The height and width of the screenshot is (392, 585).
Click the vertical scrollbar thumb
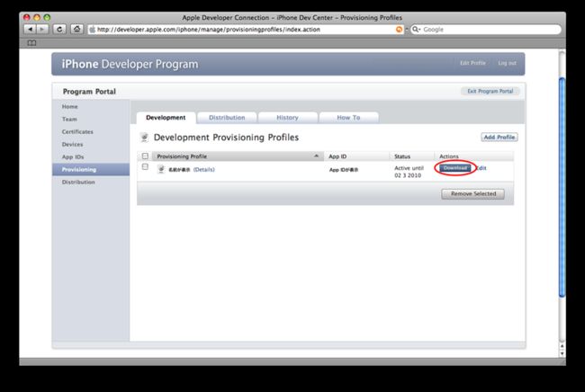tap(562, 187)
